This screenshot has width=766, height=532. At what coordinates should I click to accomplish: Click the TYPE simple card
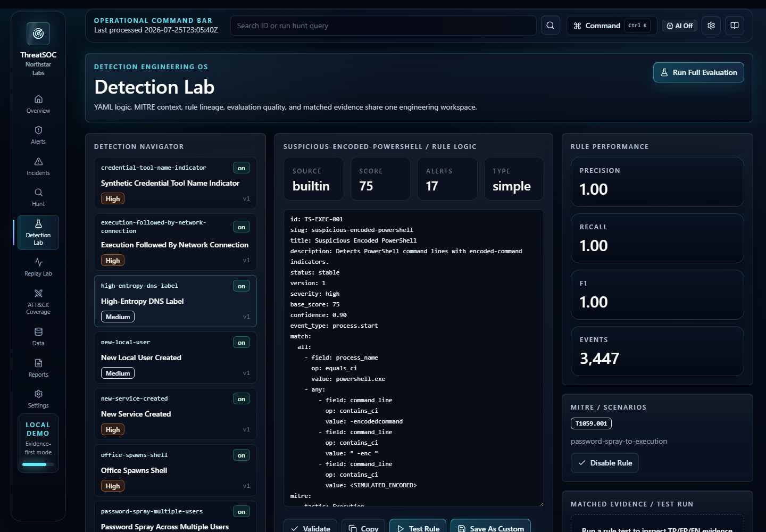[x=514, y=179]
